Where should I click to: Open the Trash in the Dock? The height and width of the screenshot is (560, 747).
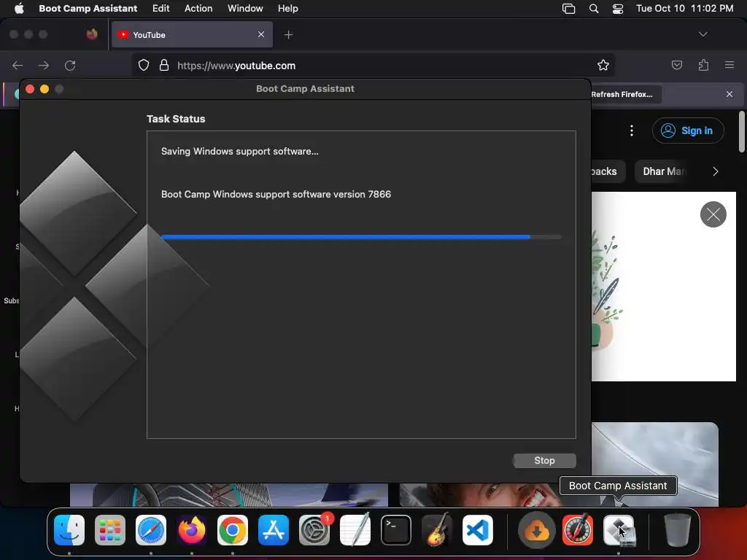click(678, 530)
